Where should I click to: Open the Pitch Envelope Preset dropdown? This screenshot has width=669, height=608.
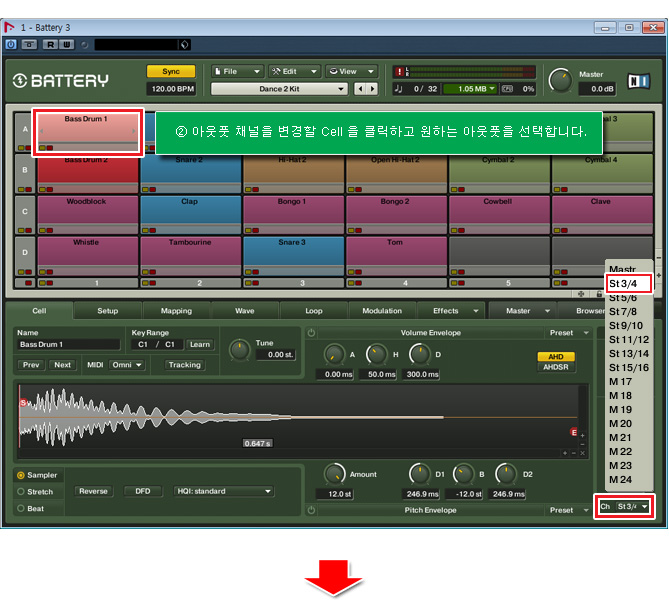pos(568,510)
